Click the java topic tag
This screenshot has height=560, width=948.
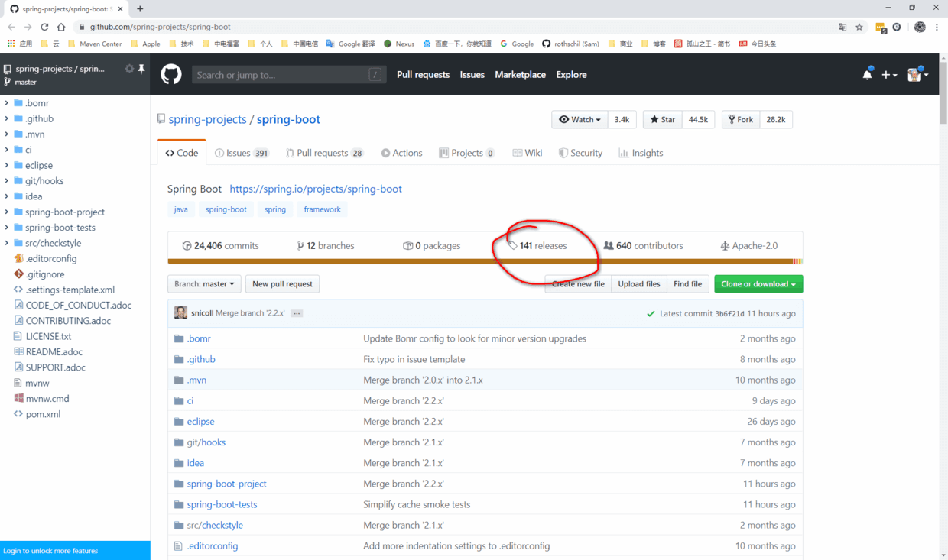click(180, 209)
